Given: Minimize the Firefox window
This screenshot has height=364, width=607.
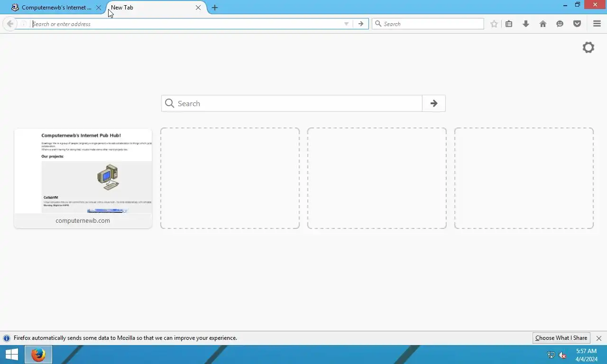Looking at the screenshot, I should (x=565, y=5).
